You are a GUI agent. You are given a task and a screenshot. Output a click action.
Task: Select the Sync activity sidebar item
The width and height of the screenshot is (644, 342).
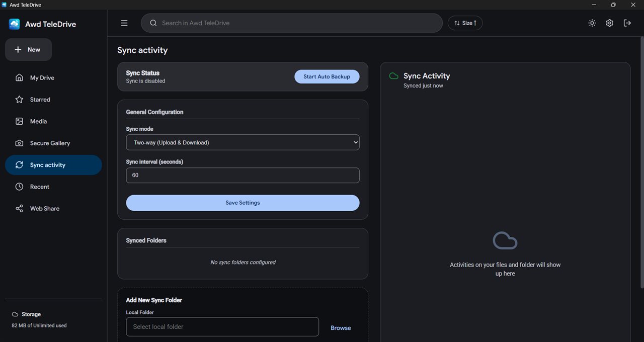pyautogui.click(x=53, y=165)
